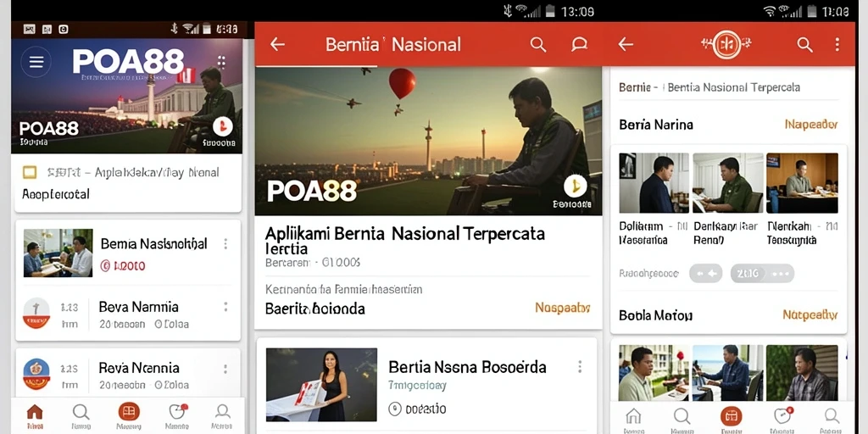Go back using the arrow in the right panel header

626,44
